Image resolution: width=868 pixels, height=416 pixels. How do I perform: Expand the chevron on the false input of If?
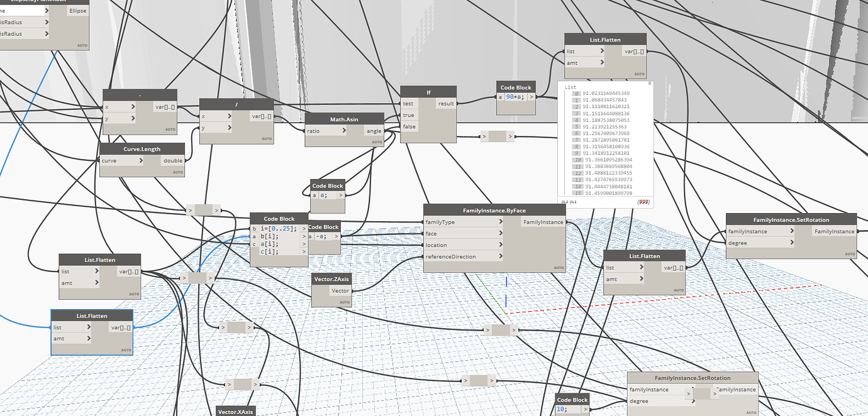pyautogui.click(x=416, y=126)
